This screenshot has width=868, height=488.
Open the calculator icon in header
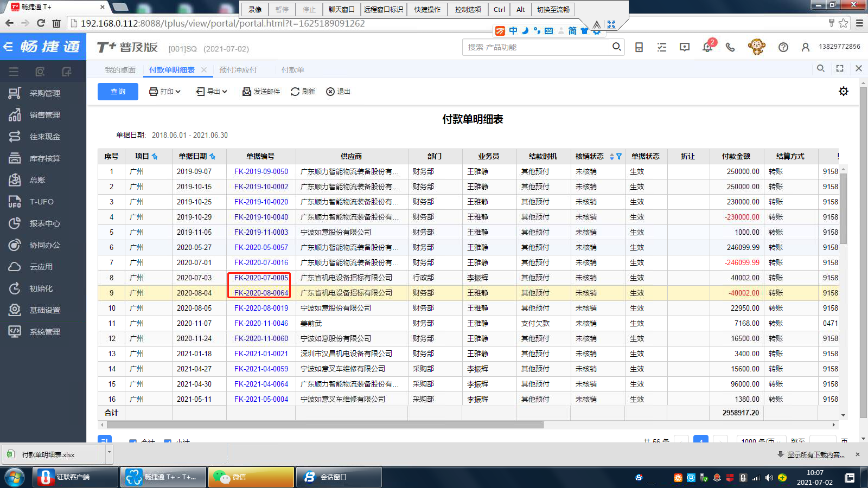coord(639,47)
